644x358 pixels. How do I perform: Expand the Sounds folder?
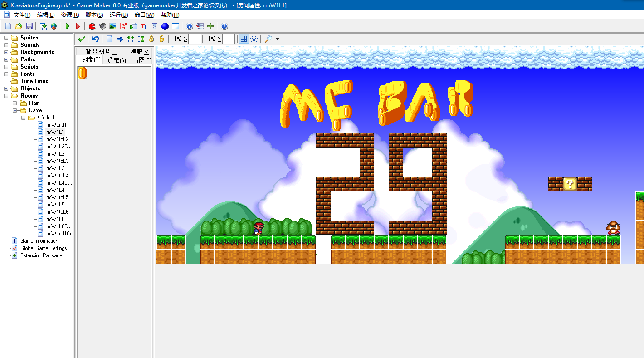point(6,45)
